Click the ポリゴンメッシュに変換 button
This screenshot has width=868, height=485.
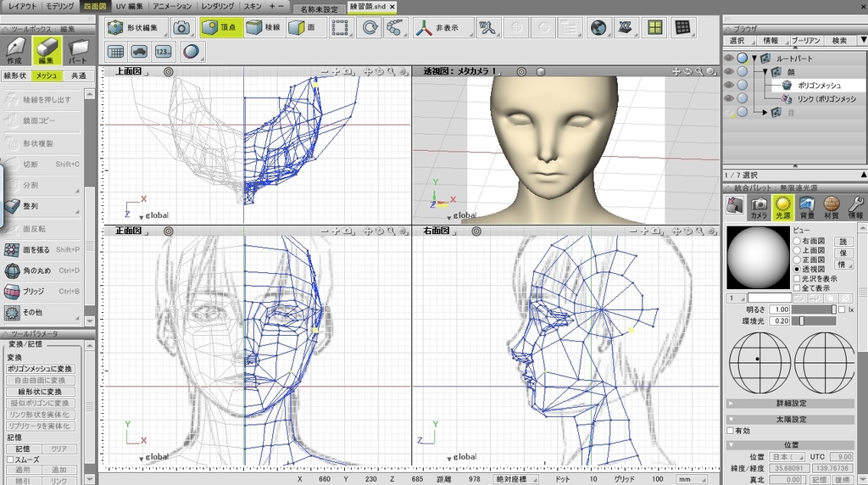click(x=41, y=369)
